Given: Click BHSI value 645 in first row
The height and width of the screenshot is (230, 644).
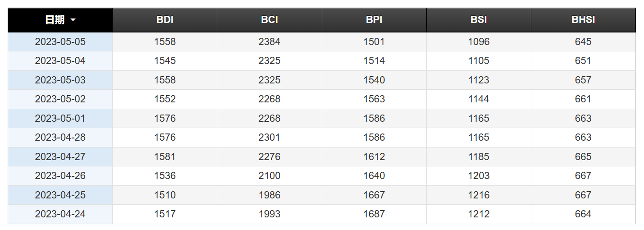Looking at the screenshot, I should tap(583, 42).
